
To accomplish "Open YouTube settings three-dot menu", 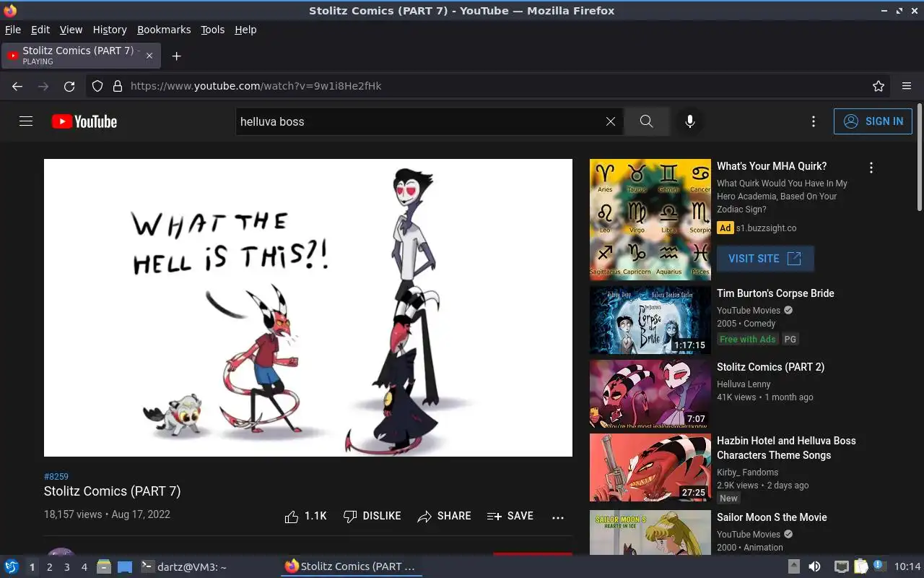I will point(814,121).
